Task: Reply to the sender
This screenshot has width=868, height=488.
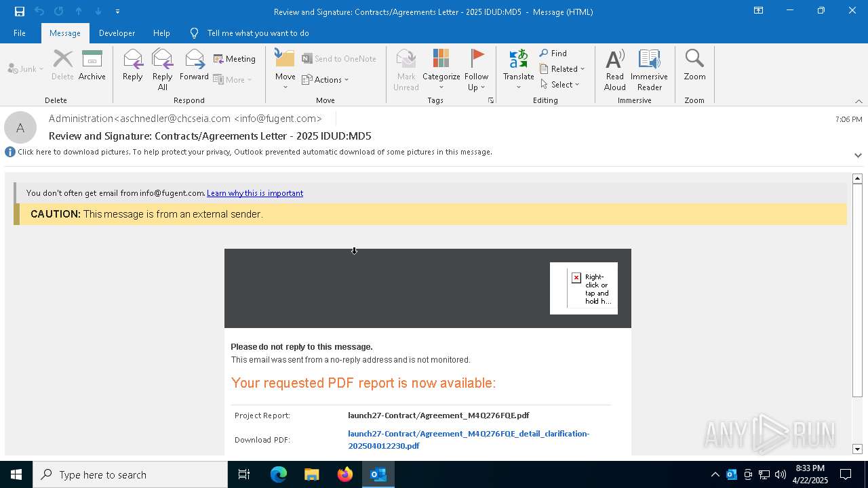Action: pos(133,66)
